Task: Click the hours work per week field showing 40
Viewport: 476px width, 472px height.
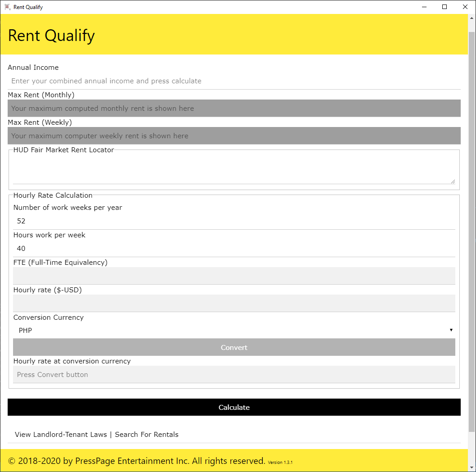Action: 234,248
